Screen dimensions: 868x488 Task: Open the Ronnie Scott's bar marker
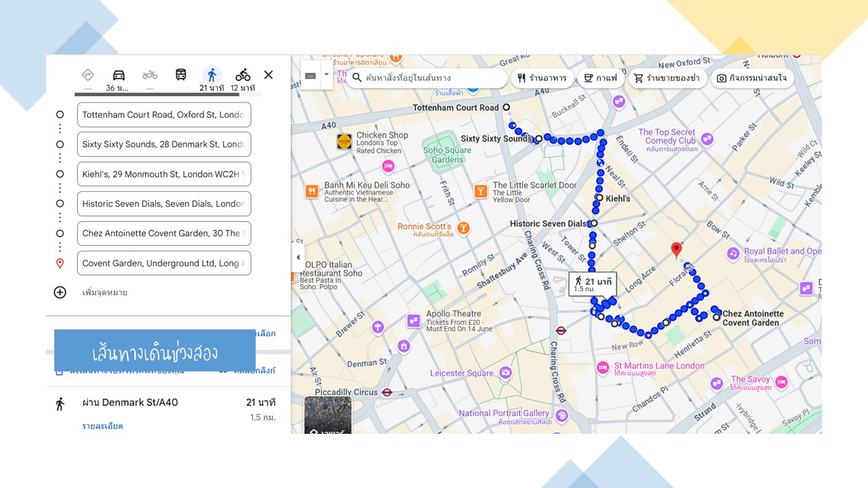click(464, 228)
